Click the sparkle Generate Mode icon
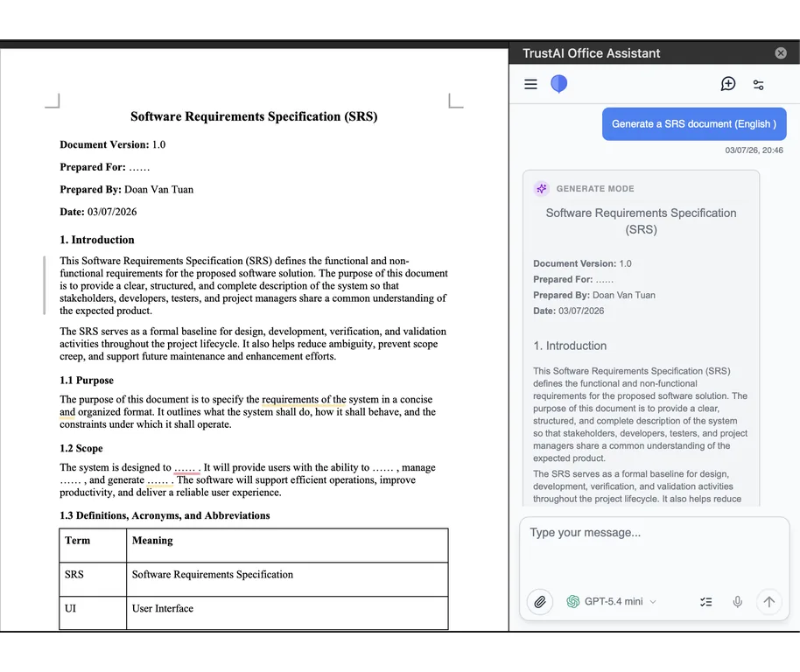This screenshot has height=672, width=800. (541, 189)
